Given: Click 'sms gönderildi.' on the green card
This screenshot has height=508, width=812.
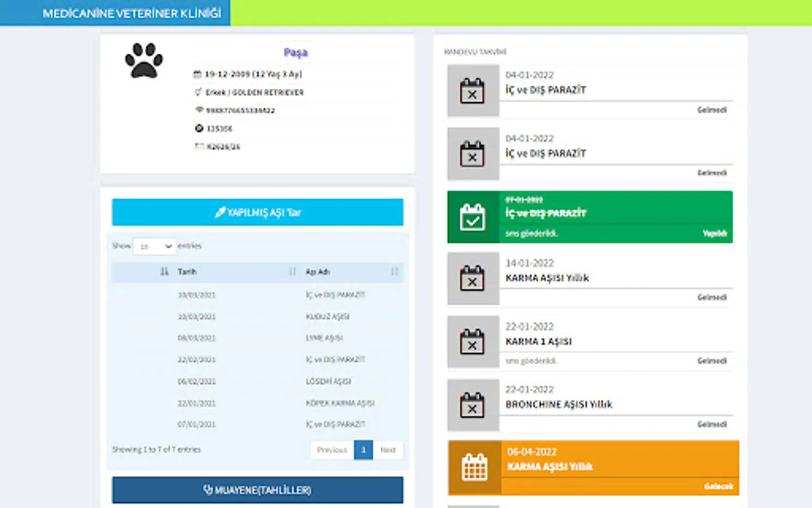Looking at the screenshot, I should click(532, 233).
